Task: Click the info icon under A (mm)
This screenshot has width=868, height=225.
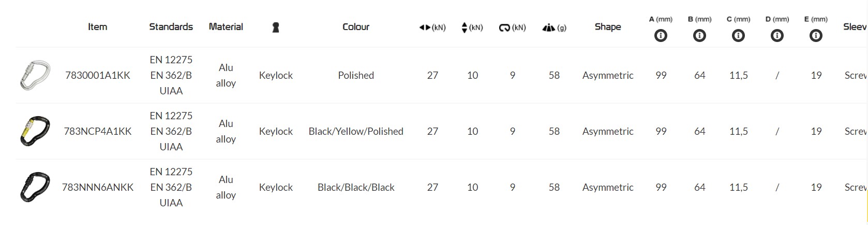Action: click(661, 36)
